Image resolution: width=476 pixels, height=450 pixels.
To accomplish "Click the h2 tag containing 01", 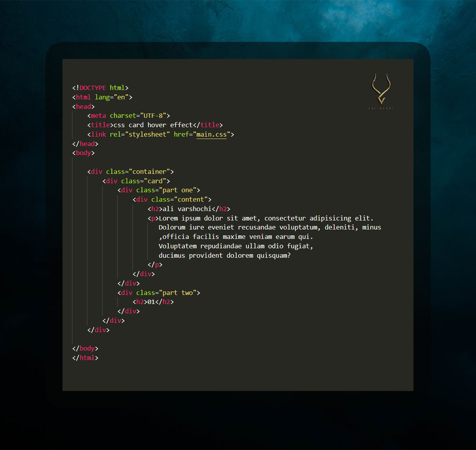I will pyautogui.click(x=152, y=302).
